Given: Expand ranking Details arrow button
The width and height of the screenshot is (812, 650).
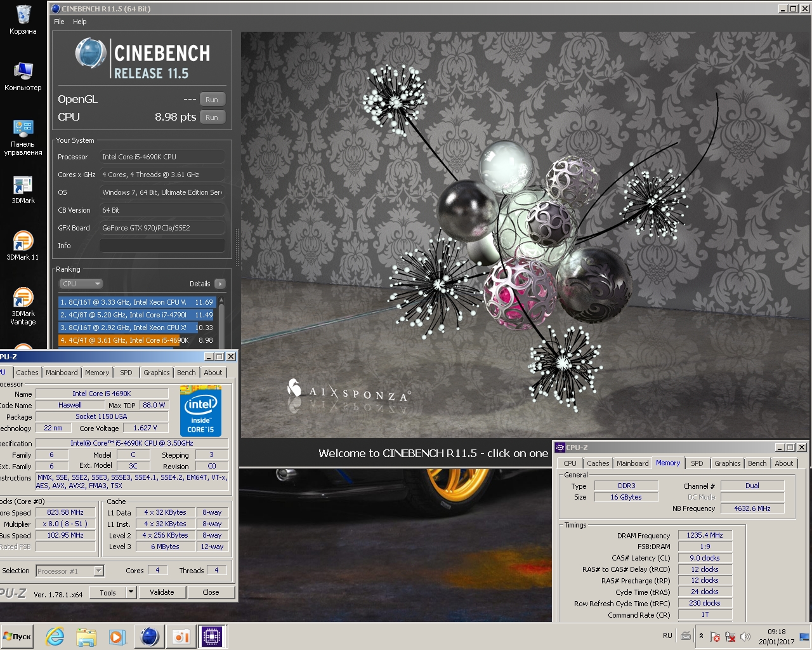Looking at the screenshot, I should coord(219,284).
